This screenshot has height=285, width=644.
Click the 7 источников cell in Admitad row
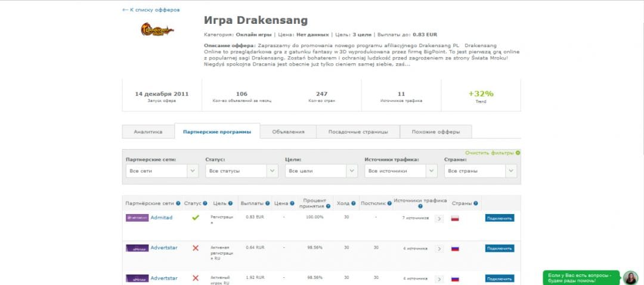click(415, 218)
